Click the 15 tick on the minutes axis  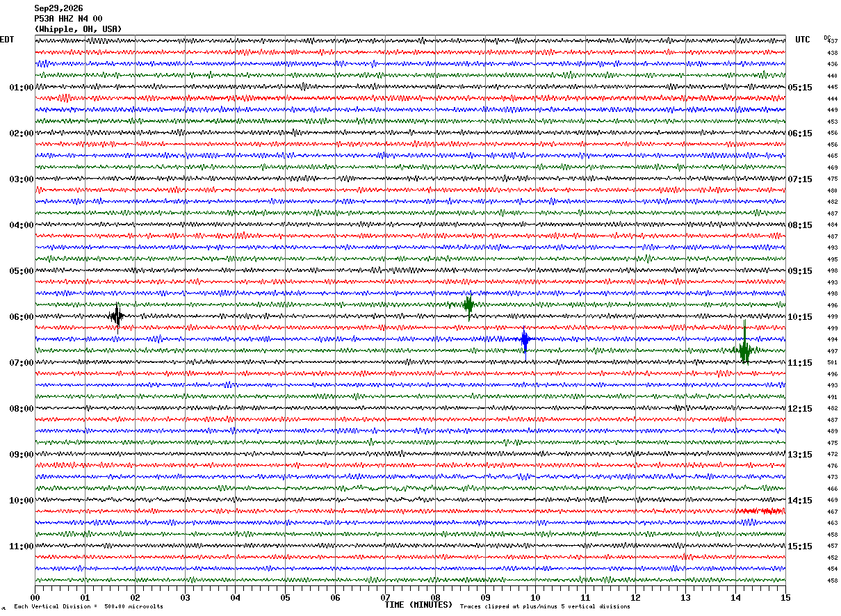coord(785,597)
